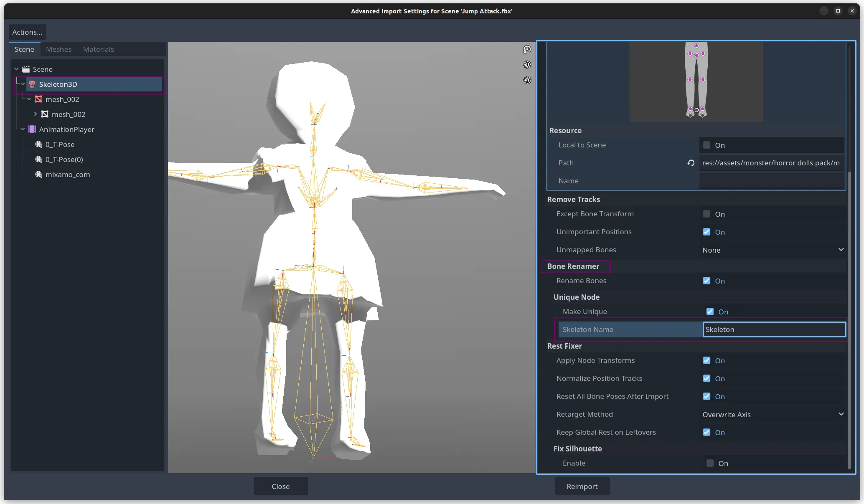Click the Skeleton Name text field
Viewport: 864px width, 504px height.
[774, 329]
